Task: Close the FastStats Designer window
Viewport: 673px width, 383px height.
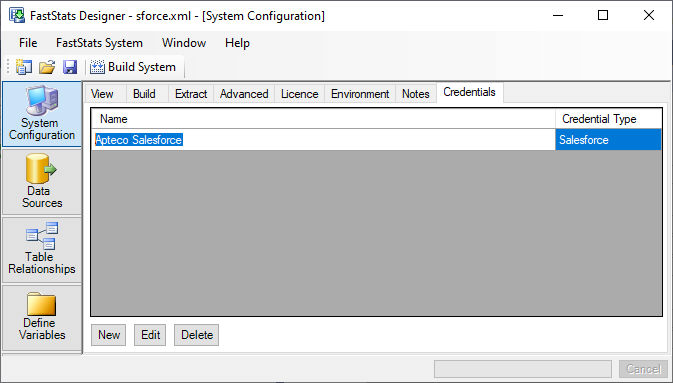Action: pyautogui.click(x=649, y=15)
